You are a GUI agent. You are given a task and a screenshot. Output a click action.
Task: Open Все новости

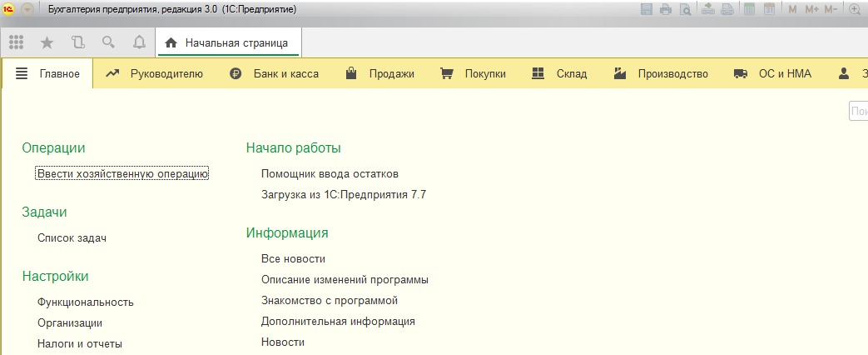point(294,259)
